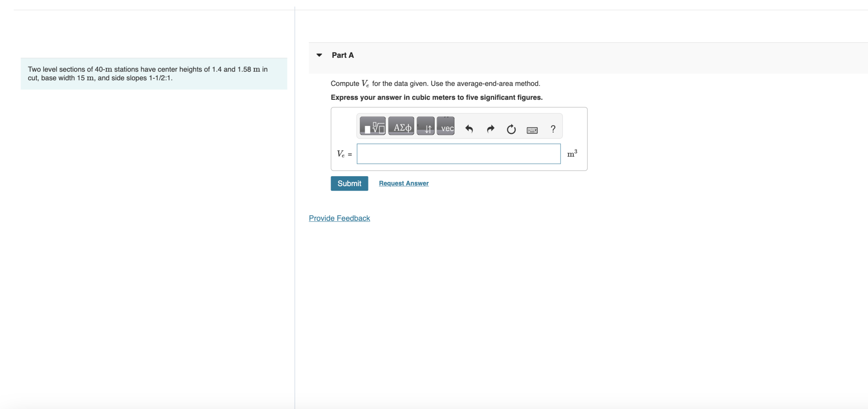Open the Provide Feedback link
The image size is (868, 409).
pyautogui.click(x=339, y=218)
